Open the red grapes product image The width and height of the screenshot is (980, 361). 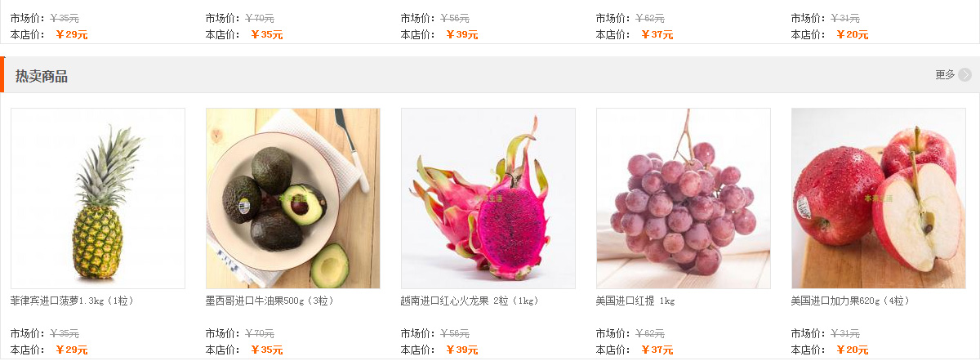[x=684, y=198]
